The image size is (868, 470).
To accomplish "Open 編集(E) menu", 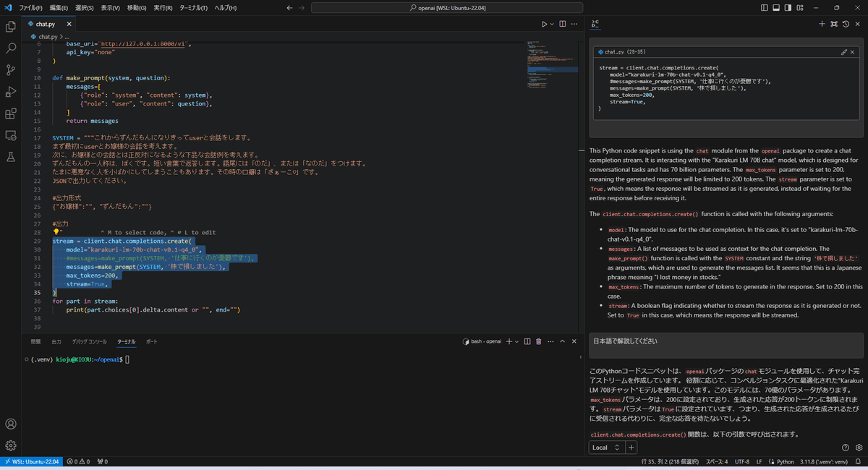I will tap(58, 7).
